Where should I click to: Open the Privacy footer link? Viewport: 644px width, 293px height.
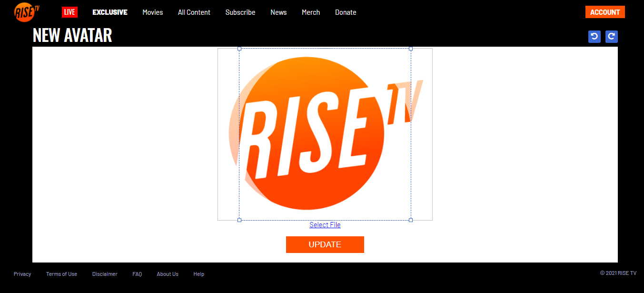pyautogui.click(x=22, y=274)
